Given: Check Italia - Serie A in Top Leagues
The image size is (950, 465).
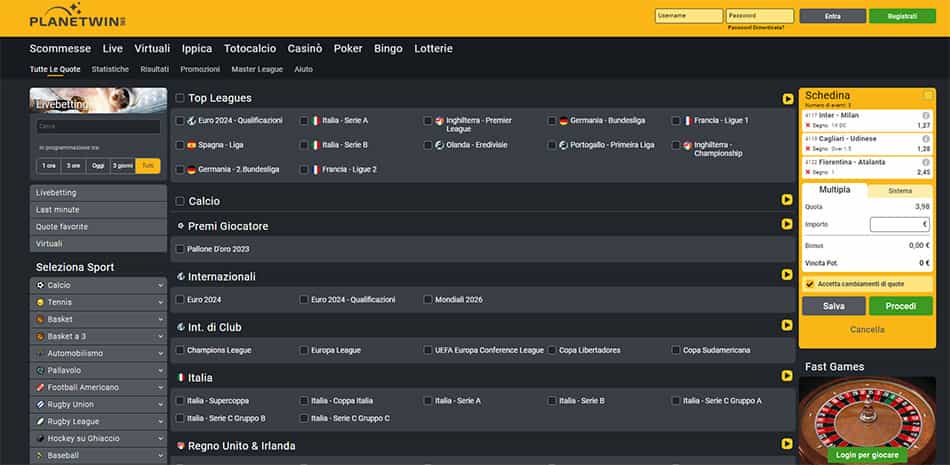Looking at the screenshot, I should point(304,121).
